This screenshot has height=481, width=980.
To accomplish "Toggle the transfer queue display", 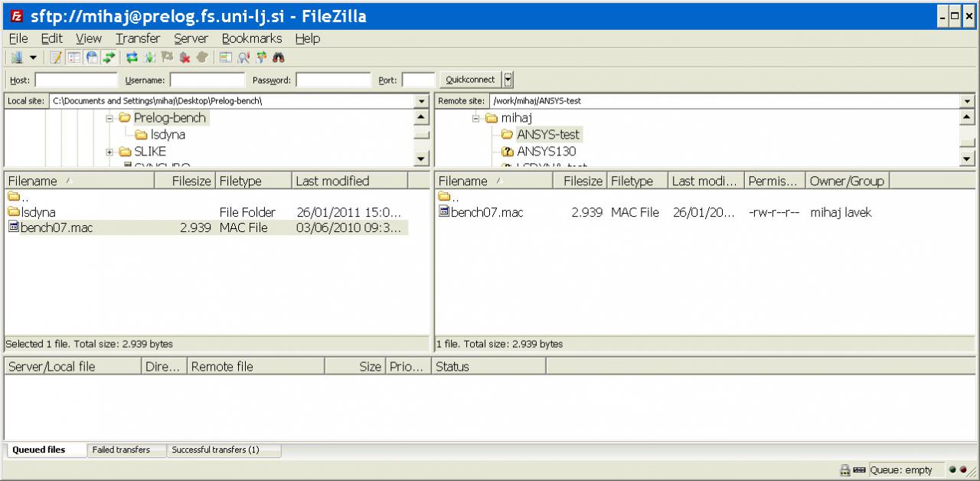I will coord(109,57).
